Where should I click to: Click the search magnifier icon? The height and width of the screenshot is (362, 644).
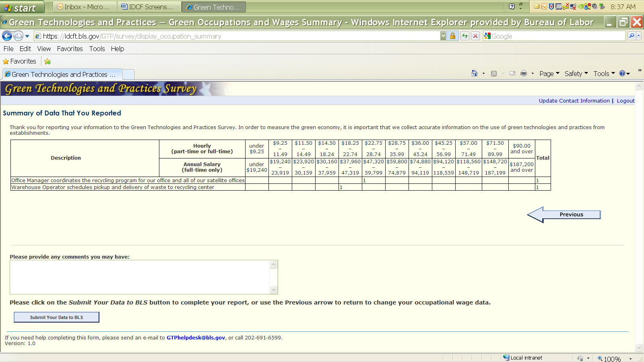[x=632, y=36]
